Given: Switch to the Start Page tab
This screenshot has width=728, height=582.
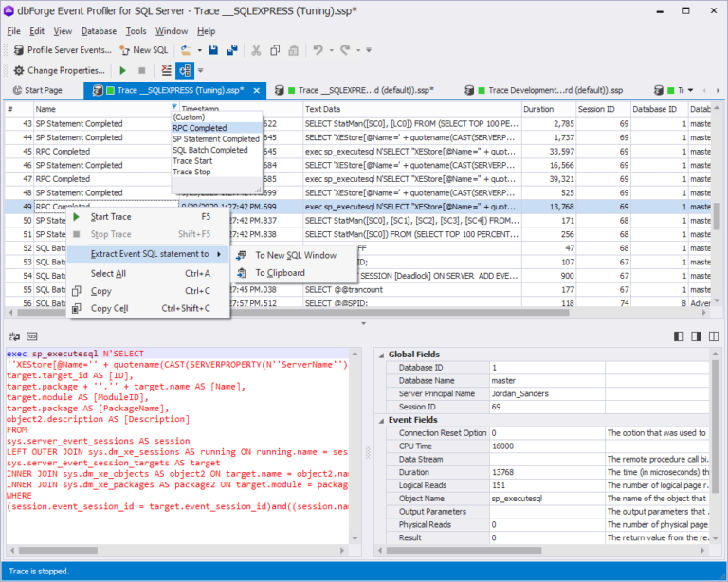Looking at the screenshot, I should (x=38, y=90).
